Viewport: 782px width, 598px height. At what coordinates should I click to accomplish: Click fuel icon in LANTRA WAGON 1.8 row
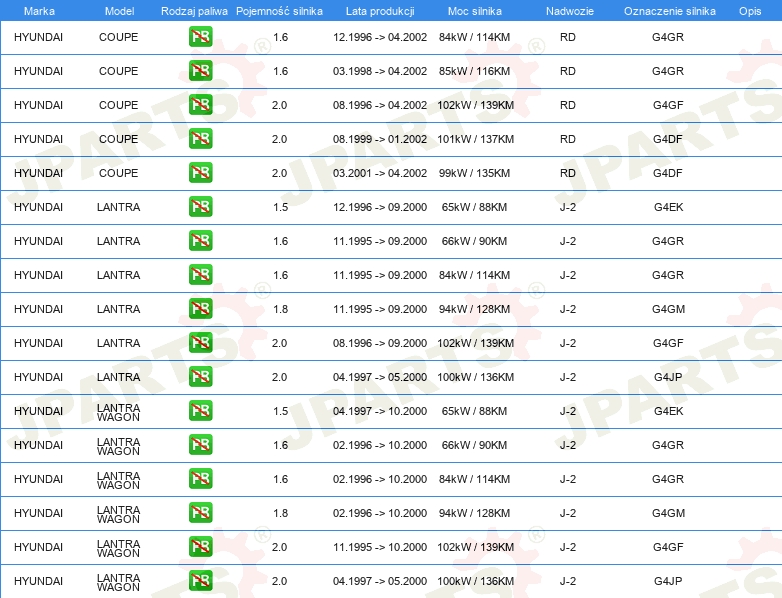click(x=200, y=513)
